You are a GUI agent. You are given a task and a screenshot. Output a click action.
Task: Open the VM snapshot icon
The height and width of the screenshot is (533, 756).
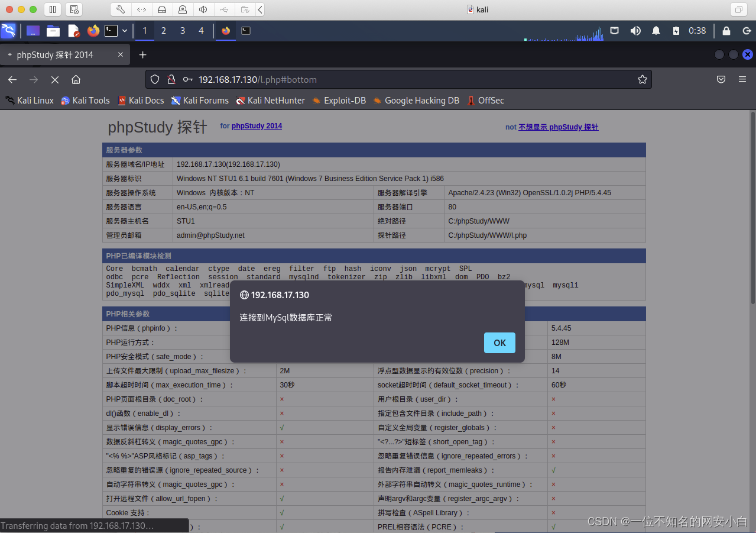74,9
